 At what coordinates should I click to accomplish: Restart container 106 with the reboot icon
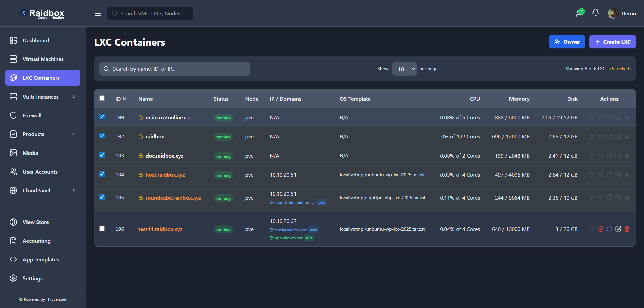click(x=609, y=229)
